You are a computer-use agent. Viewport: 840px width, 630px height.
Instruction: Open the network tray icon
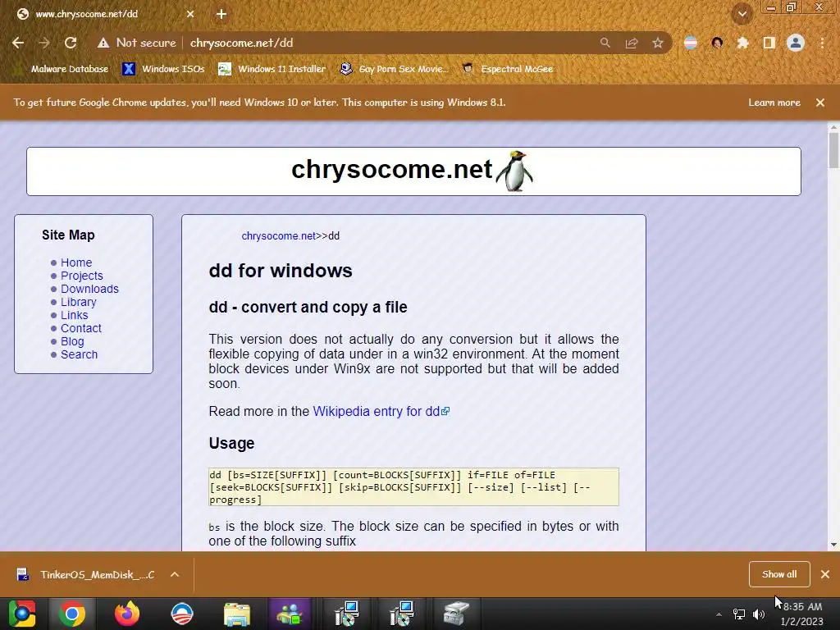point(739,614)
